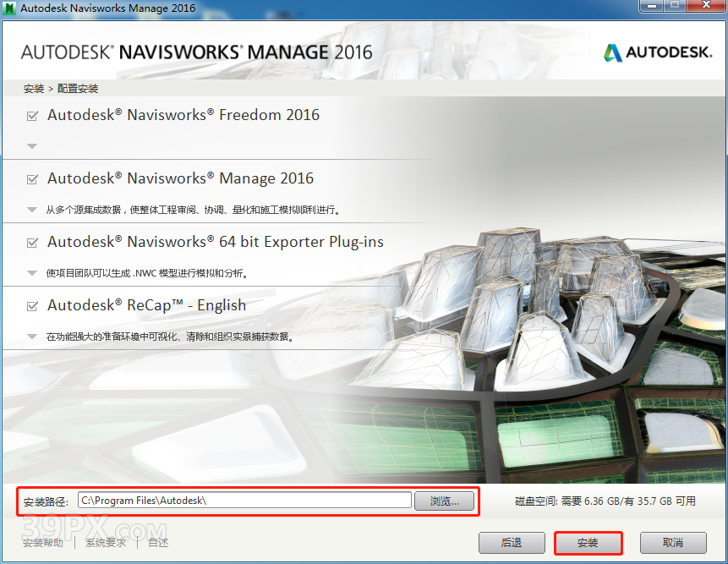Viewport: 728px width, 564px height.
Task: Click the 后退 back button
Action: pyautogui.click(x=512, y=543)
